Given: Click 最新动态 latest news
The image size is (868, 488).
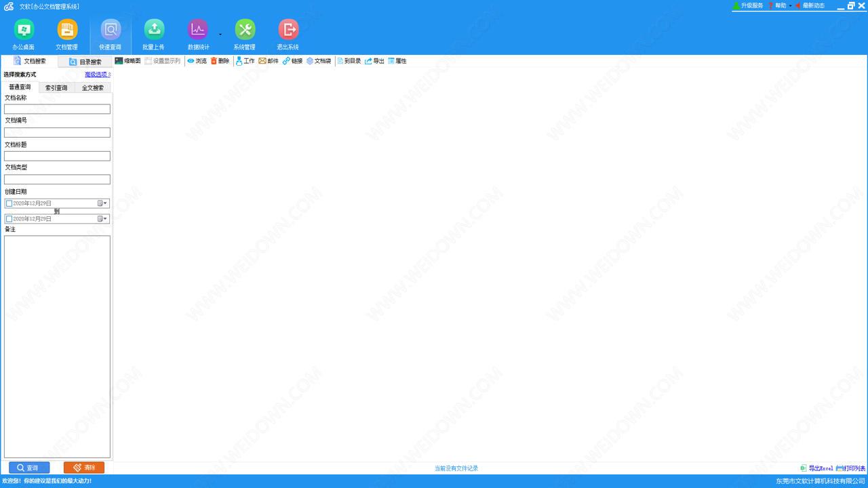Looking at the screenshot, I should (810, 5).
